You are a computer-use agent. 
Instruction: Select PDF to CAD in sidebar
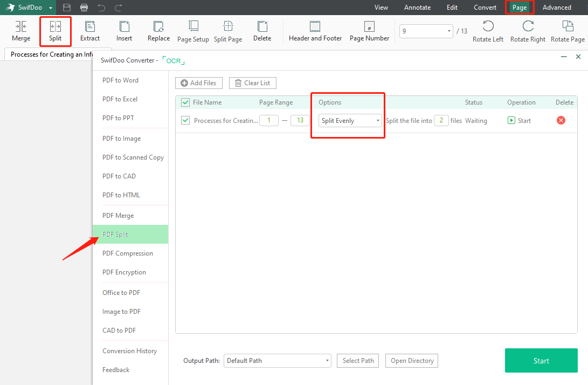point(119,176)
